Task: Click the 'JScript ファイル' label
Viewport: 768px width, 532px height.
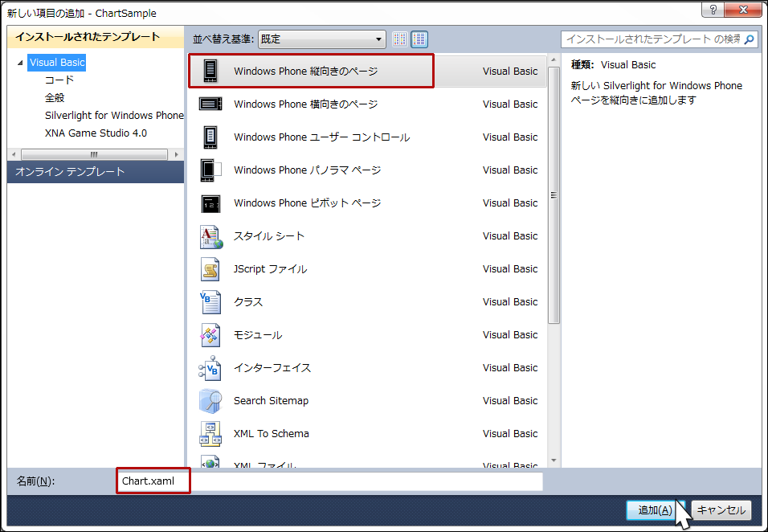Action: coord(271,269)
